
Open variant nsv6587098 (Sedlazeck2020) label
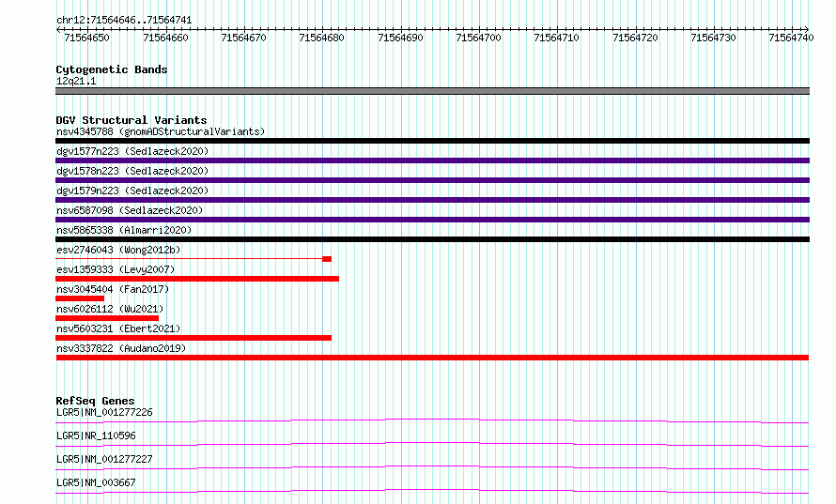click(130, 210)
